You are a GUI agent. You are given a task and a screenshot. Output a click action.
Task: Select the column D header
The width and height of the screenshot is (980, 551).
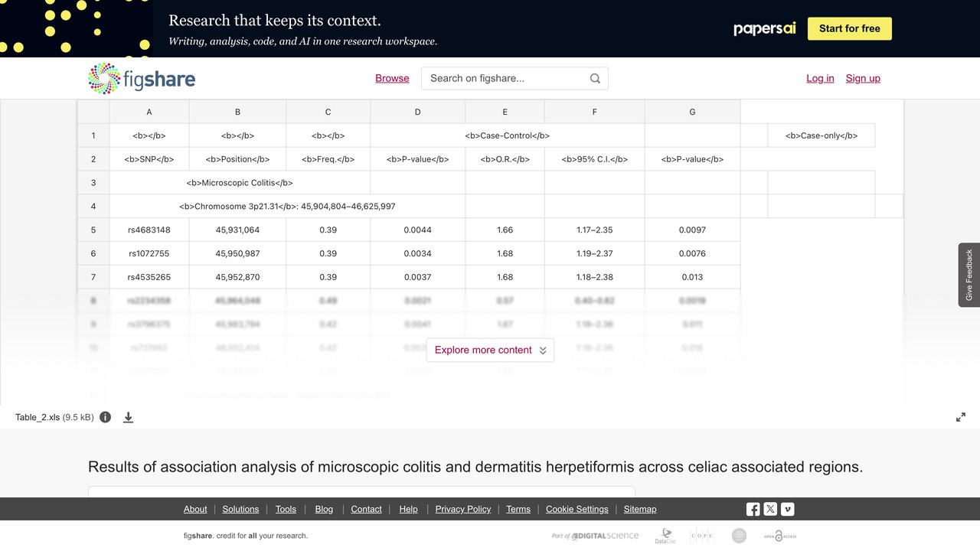[417, 112]
